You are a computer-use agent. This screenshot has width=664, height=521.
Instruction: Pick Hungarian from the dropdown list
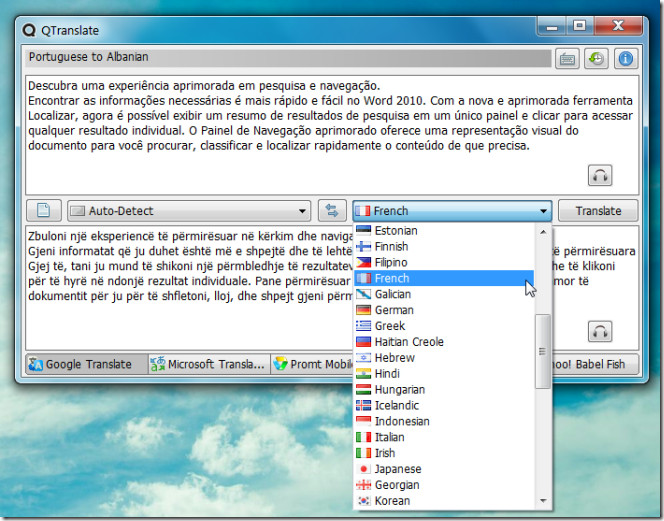click(444, 389)
